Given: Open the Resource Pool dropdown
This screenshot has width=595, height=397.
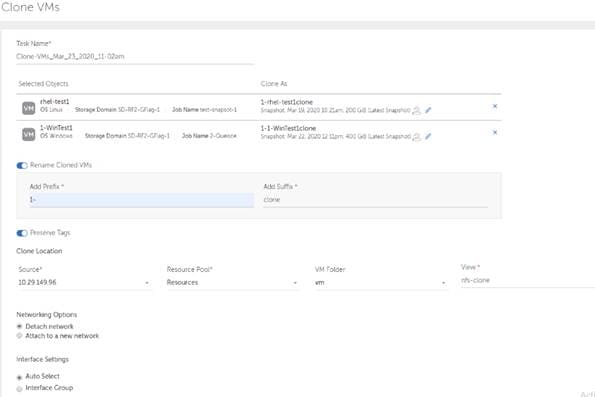Looking at the screenshot, I should (232, 282).
